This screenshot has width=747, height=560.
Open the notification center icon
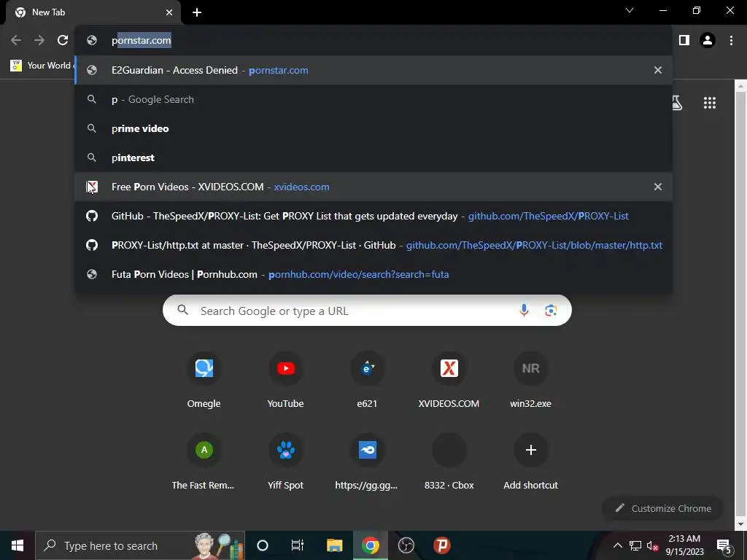724,545
